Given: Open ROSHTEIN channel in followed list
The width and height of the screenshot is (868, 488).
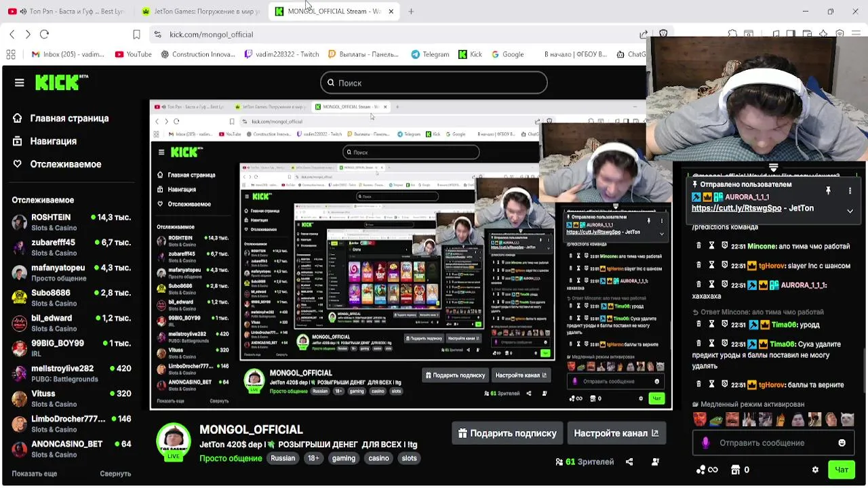Looking at the screenshot, I should click(x=71, y=222).
